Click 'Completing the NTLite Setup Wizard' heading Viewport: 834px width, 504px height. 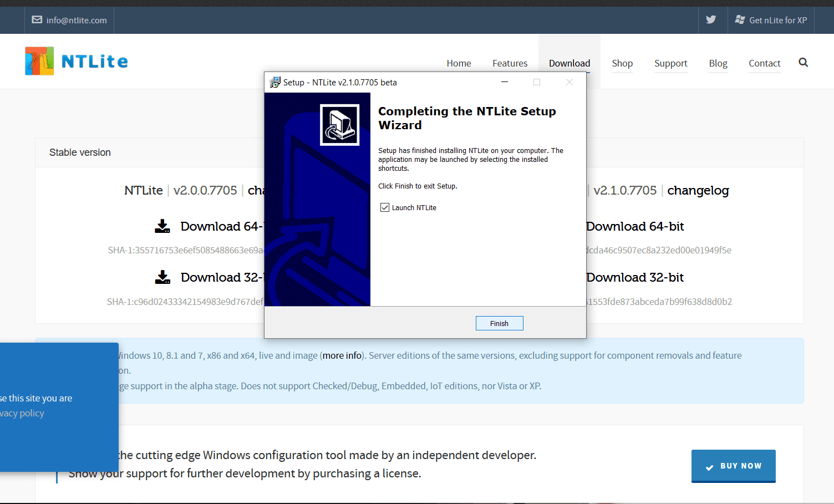coord(467,118)
